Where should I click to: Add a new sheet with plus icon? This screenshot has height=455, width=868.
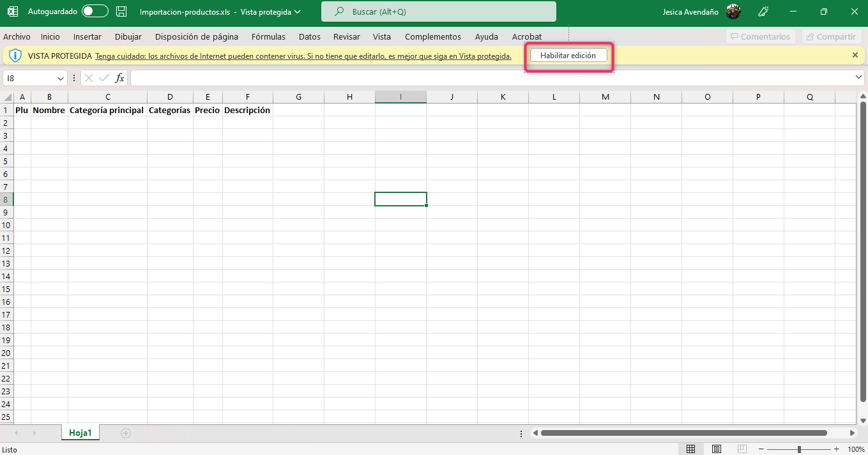[126, 433]
